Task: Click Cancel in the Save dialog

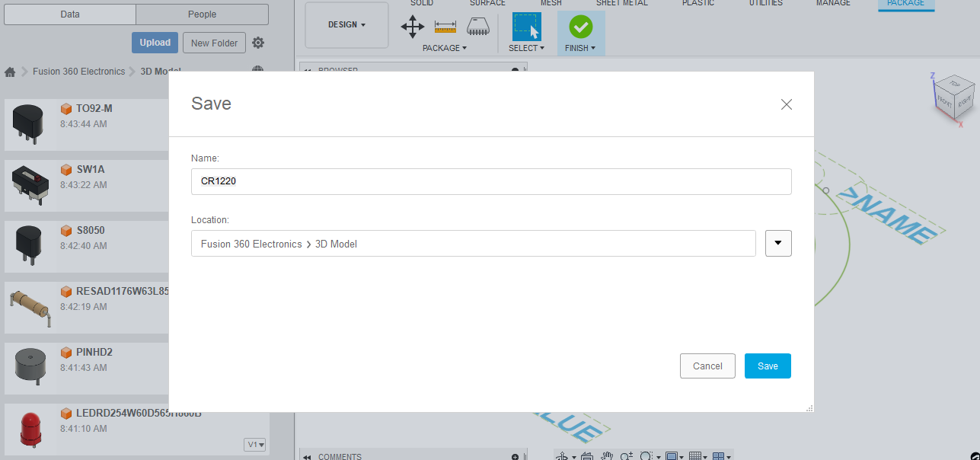Action: (x=707, y=366)
